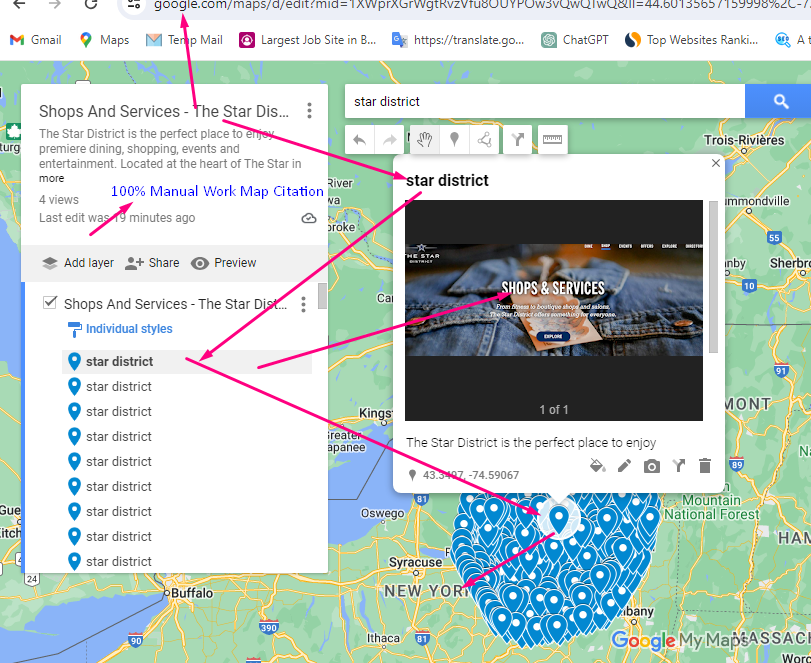
Task: Open the map Preview
Action: 224,263
